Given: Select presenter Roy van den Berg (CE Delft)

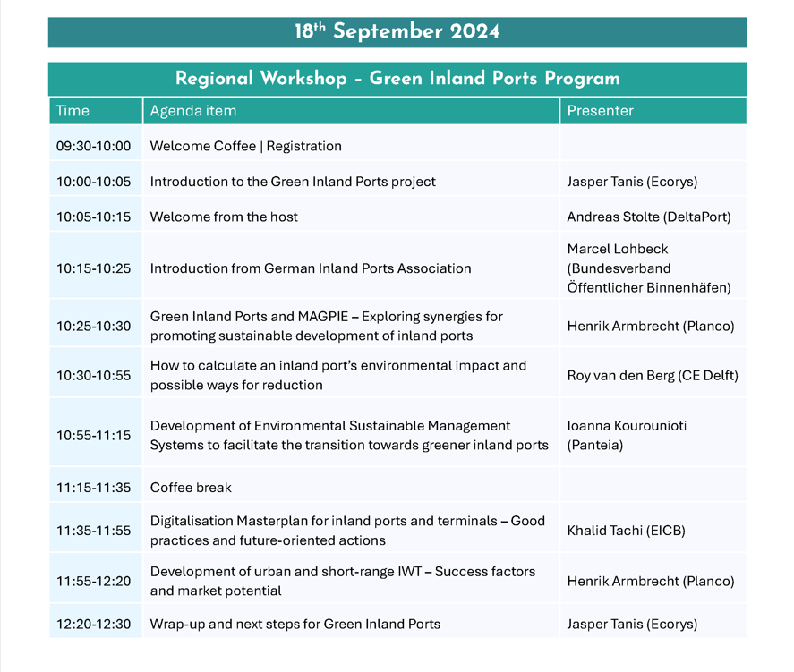Looking at the screenshot, I should (653, 376).
